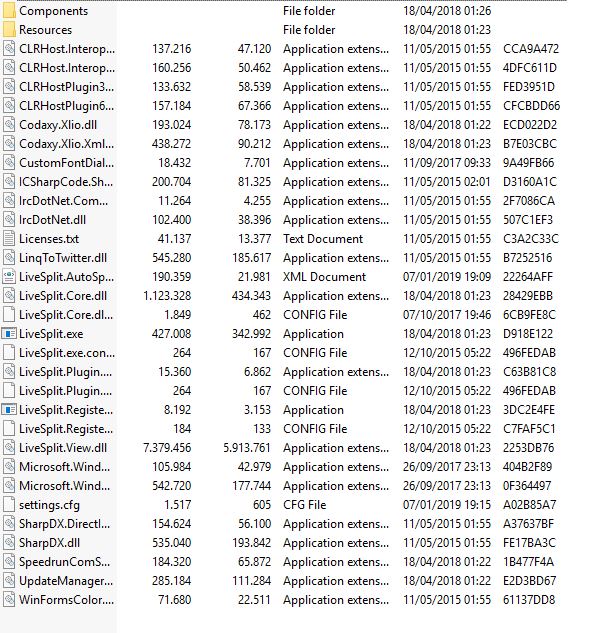
Task: Select the Codaxy.Xlio.dll file icon
Action: coord(9,125)
